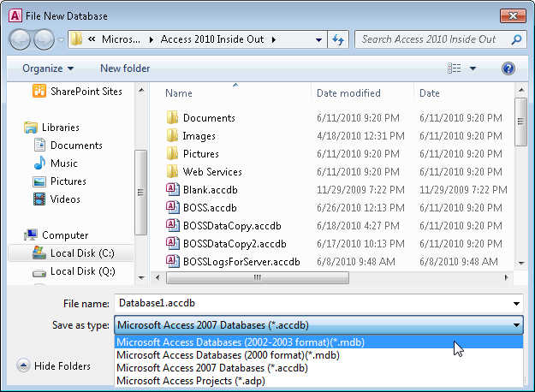The image size is (535, 392).
Task: Choose Microsoft Access Databases (2002-2003 format)(*.mdb)
Action: 318,342
